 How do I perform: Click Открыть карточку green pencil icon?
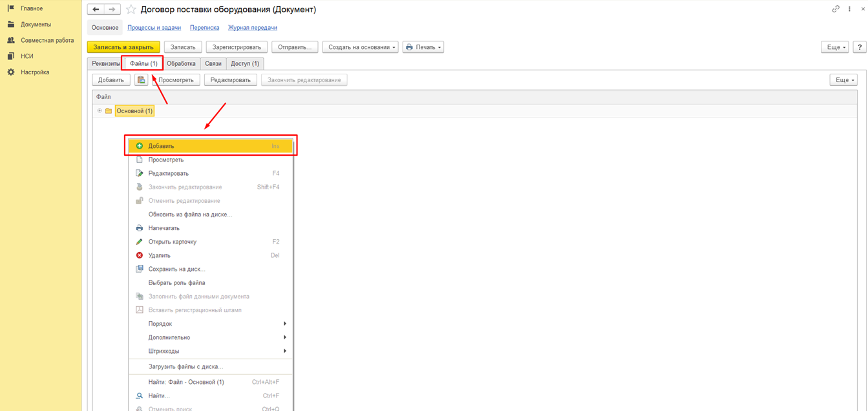(140, 242)
